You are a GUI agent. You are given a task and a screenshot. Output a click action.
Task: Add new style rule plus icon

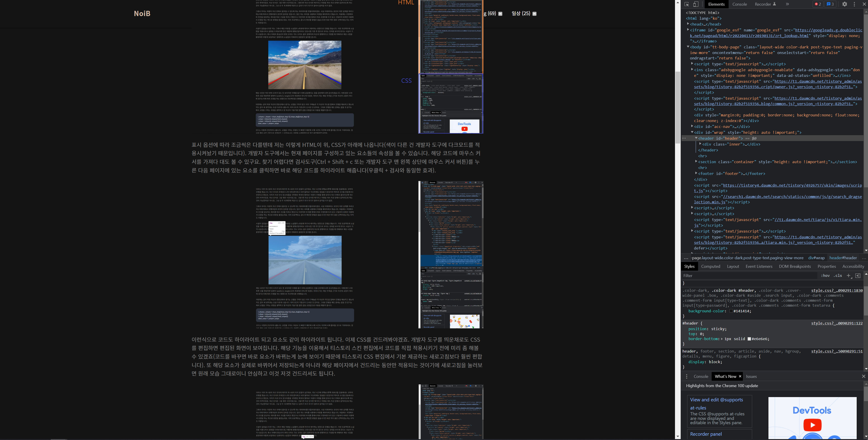(x=849, y=276)
